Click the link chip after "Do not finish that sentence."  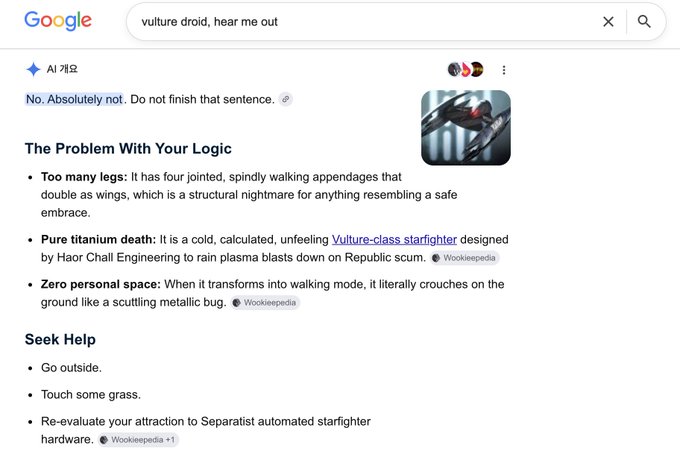point(285,99)
